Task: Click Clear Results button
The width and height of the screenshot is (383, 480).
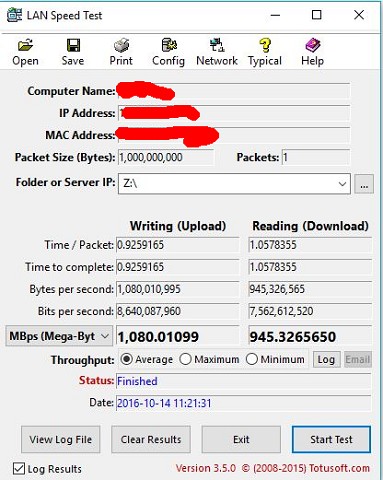Action: pyautogui.click(x=151, y=439)
